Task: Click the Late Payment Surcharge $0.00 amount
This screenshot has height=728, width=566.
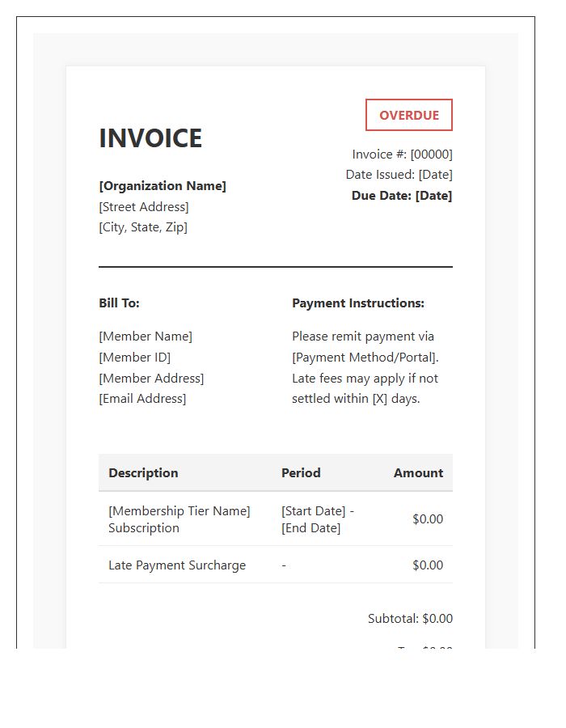Action: (428, 565)
